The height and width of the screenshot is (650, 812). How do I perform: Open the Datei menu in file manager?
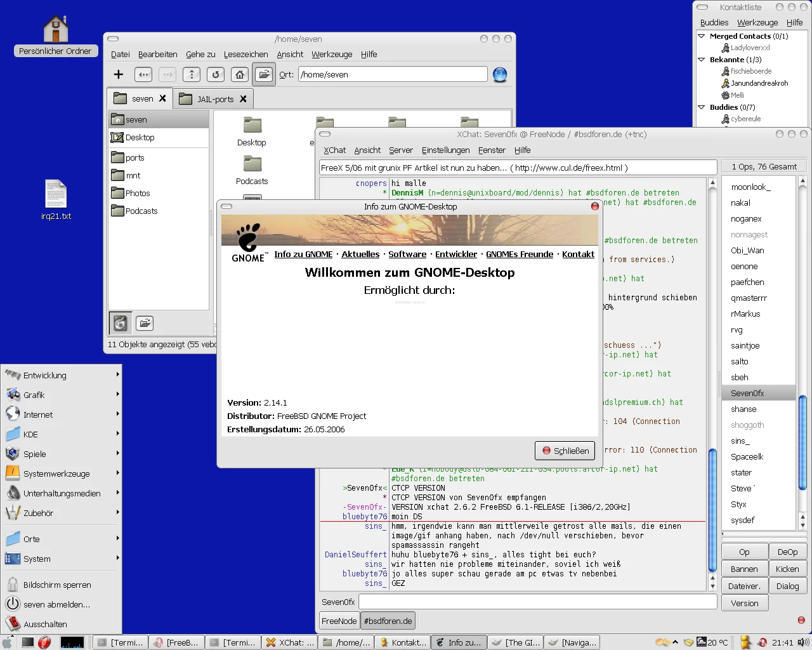pyautogui.click(x=121, y=54)
